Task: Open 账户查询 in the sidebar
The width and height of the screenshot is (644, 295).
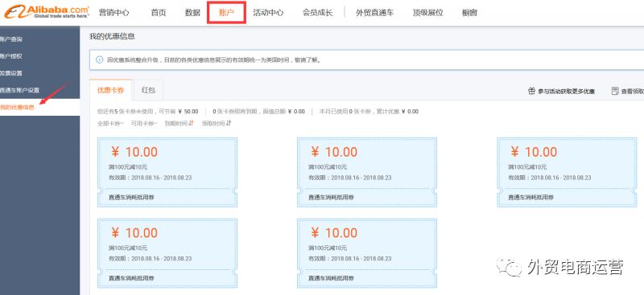Action: coord(11,39)
